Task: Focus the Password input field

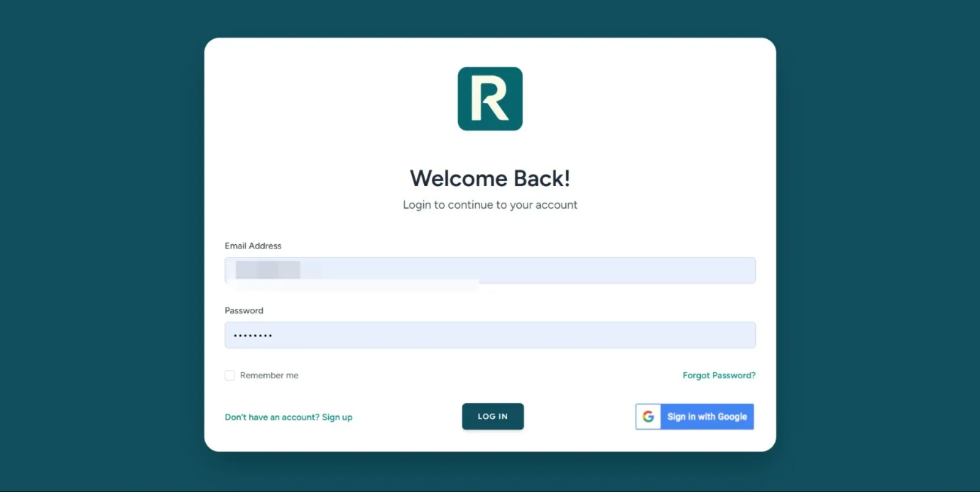Action: click(x=490, y=335)
